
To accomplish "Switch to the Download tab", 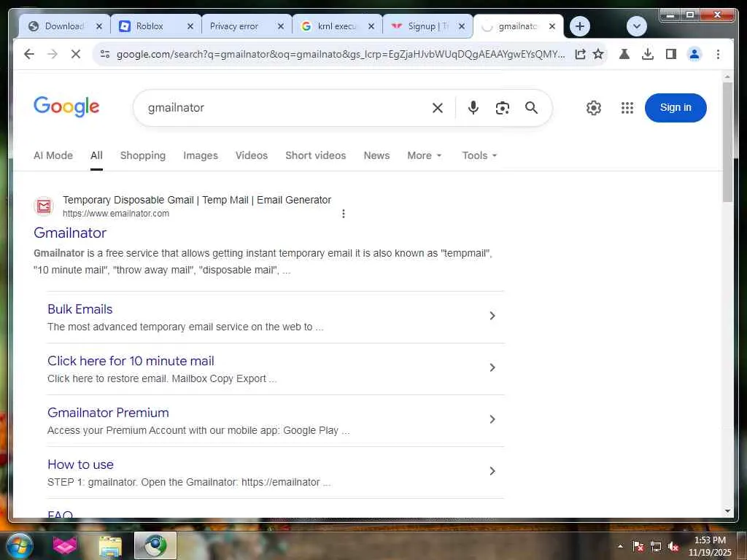I will [x=64, y=26].
